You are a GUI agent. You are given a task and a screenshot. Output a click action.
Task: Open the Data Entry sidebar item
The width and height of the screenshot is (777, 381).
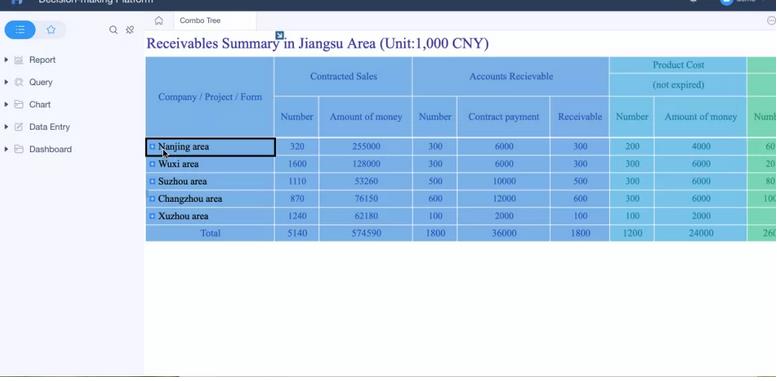point(49,127)
